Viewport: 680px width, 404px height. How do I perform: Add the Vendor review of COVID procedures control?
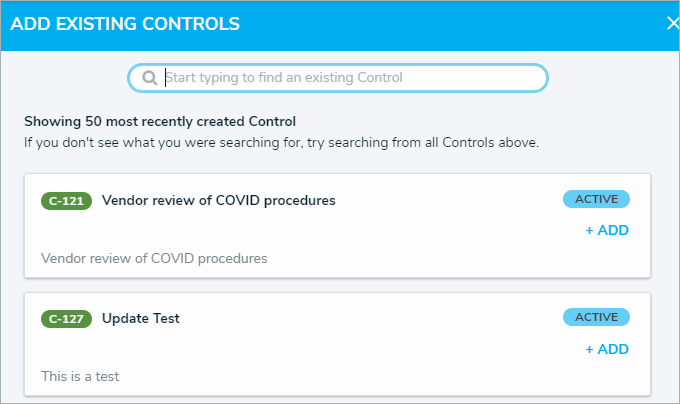click(x=606, y=231)
